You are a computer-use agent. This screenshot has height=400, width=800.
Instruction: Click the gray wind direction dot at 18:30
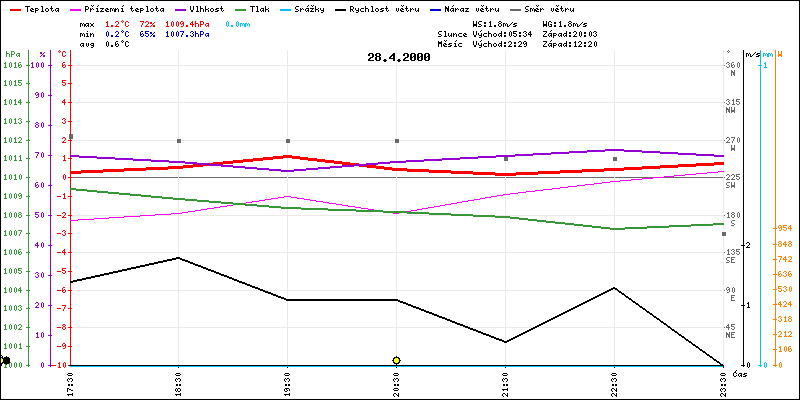tap(179, 141)
